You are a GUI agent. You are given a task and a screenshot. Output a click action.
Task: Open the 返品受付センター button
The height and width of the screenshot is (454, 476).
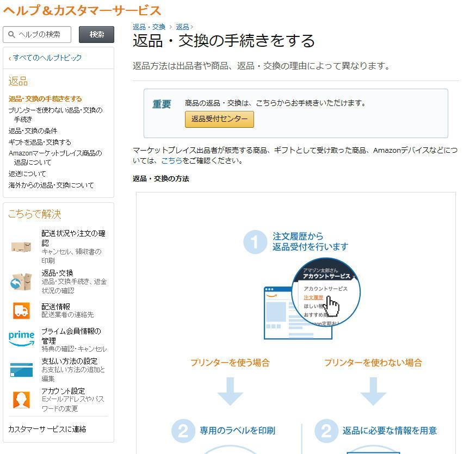(x=219, y=119)
